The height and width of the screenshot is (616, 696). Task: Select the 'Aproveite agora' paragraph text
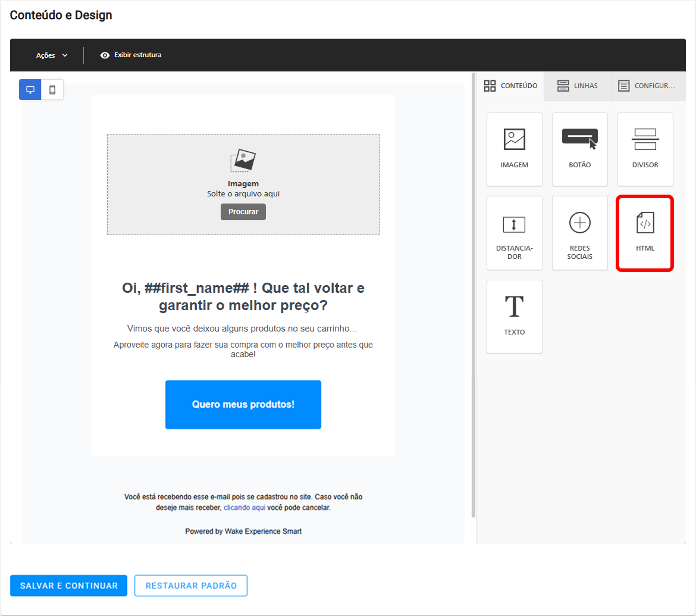(243, 349)
